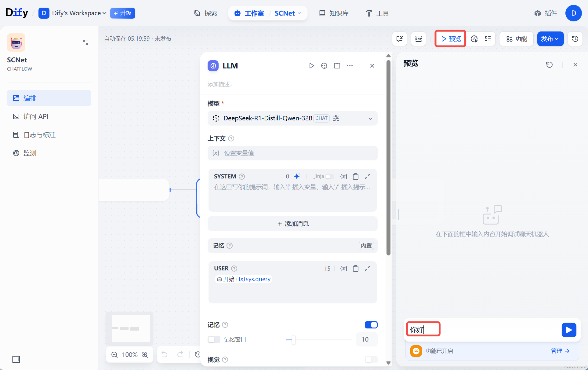Click the ENV environment variables icon

(418, 39)
